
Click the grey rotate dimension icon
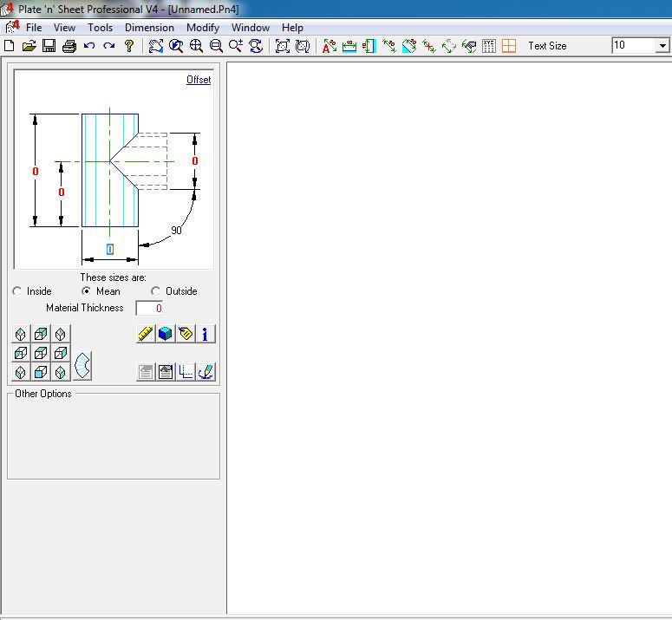(x=448, y=46)
